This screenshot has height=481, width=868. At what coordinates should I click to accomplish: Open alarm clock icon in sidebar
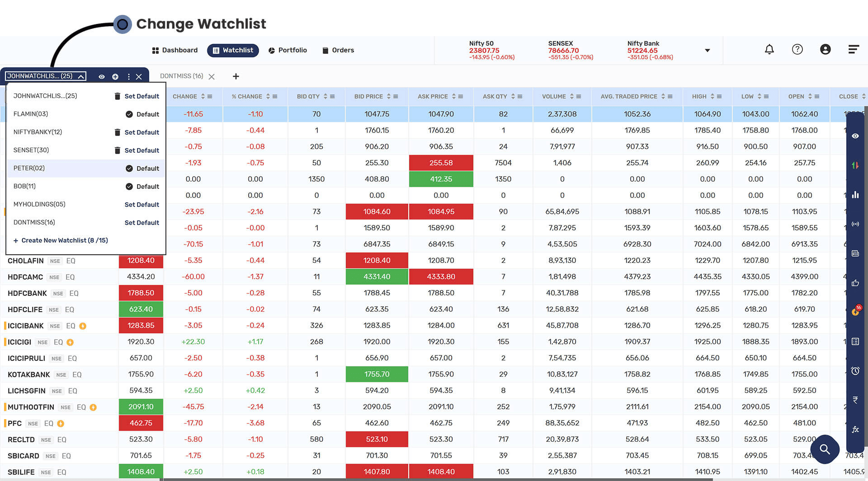tap(855, 371)
